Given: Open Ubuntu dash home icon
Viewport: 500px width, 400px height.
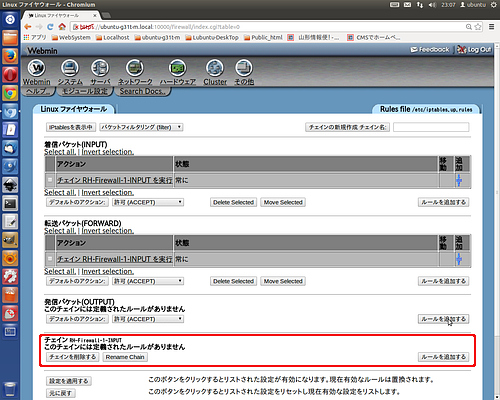Looking at the screenshot, I should tap(10, 19).
